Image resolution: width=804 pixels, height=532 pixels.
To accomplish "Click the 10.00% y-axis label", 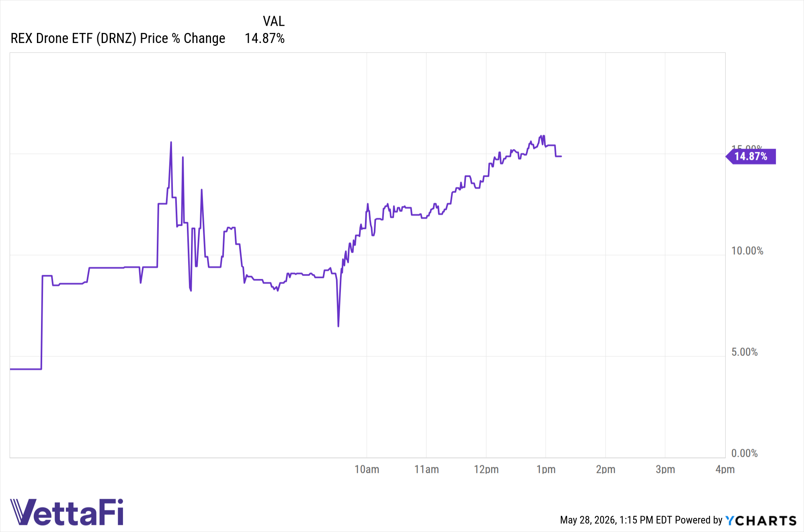I will click(x=747, y=251).
